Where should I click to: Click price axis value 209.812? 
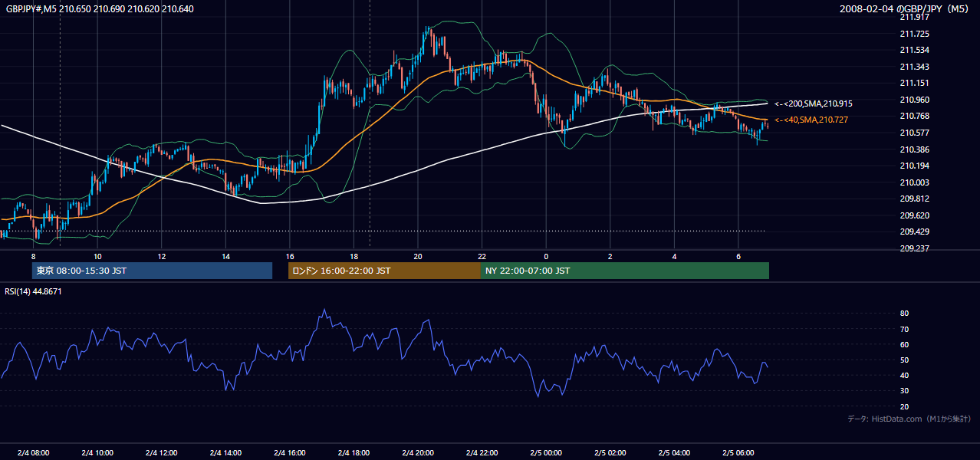point(913,199)
